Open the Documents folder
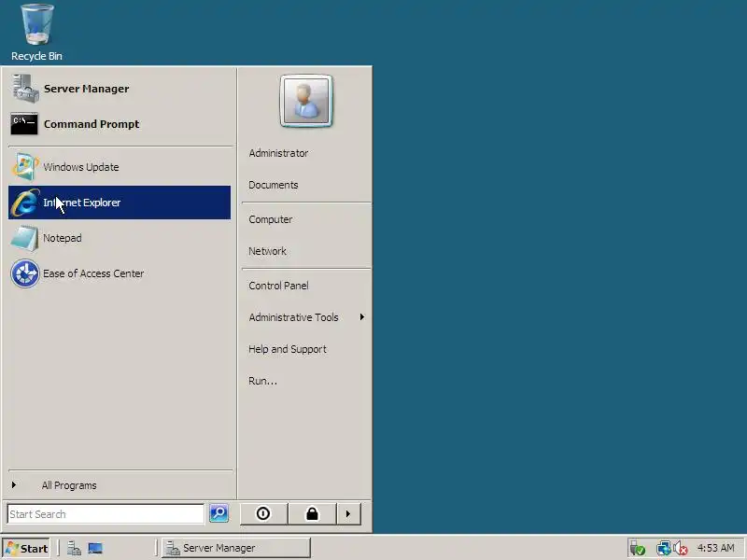747x560 pixels. tap(274, 185)
